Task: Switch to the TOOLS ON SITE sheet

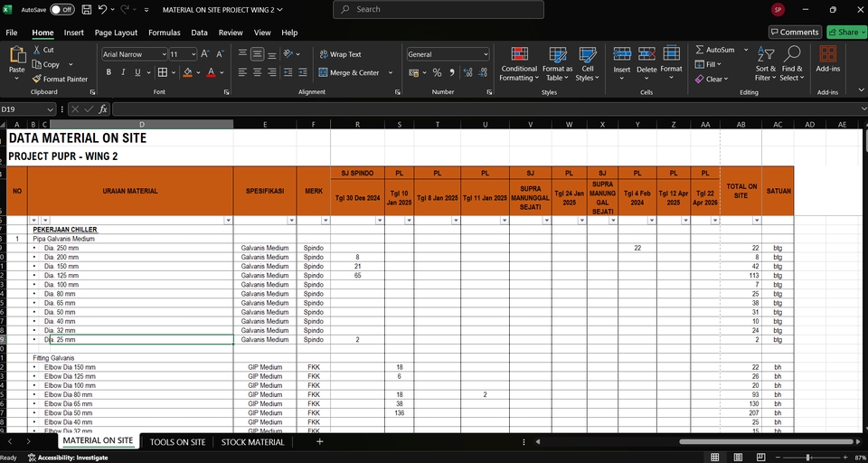Action: pyautogui.click(x=177, y=442)
